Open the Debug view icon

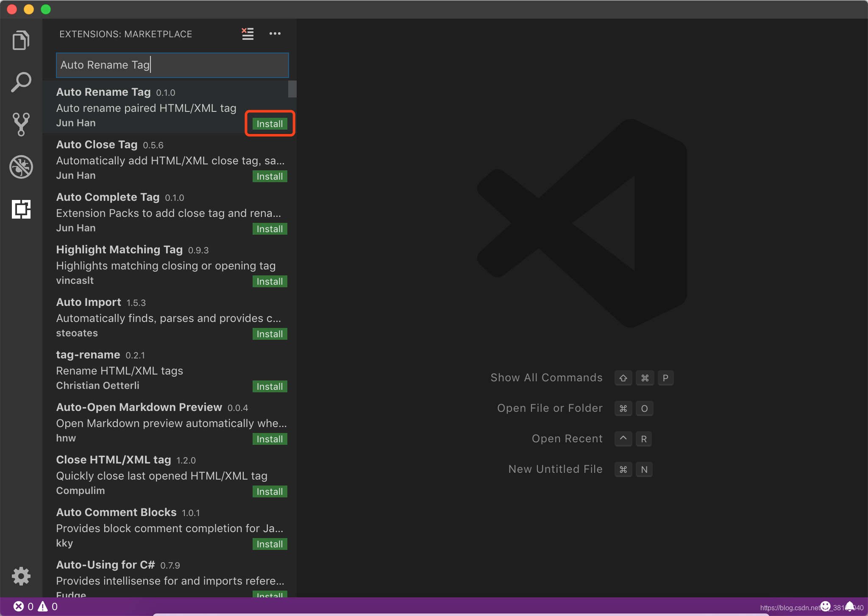pos(21,167)
